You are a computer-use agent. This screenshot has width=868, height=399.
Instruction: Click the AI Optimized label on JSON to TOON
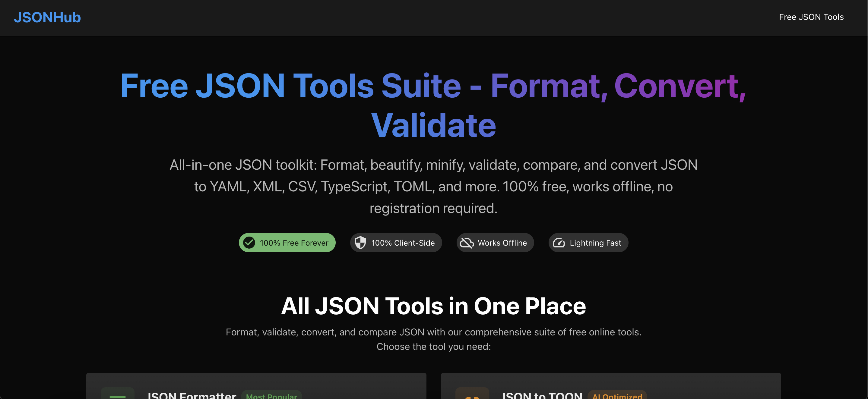(617, 396)
